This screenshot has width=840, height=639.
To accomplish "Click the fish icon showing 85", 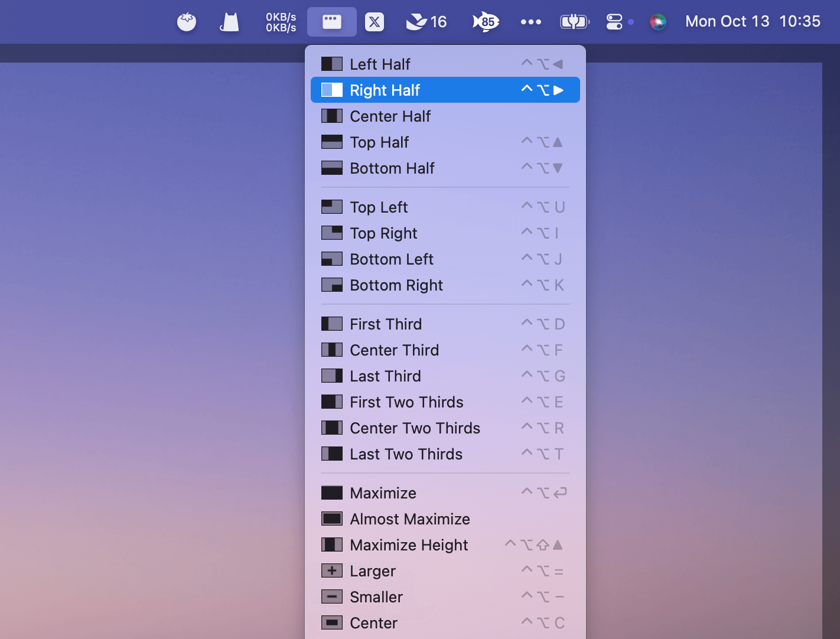I will [486, 22].
